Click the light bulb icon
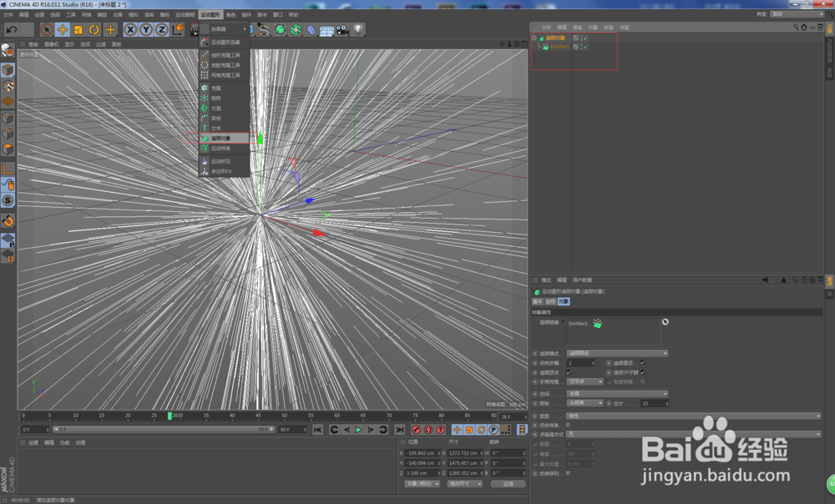 click(x=358, y=30)
